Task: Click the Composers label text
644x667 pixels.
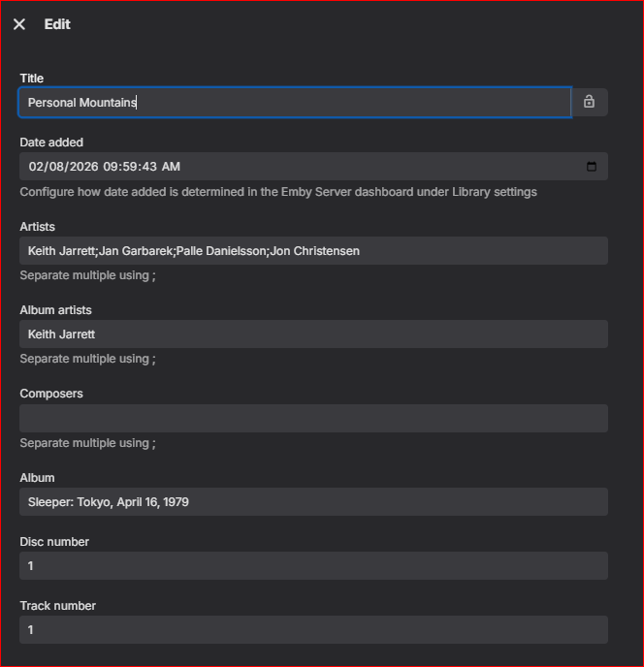Action: (51, 394)
